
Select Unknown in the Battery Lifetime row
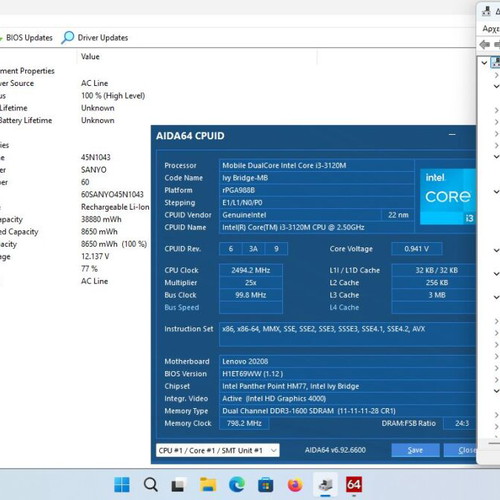(98, 120)
